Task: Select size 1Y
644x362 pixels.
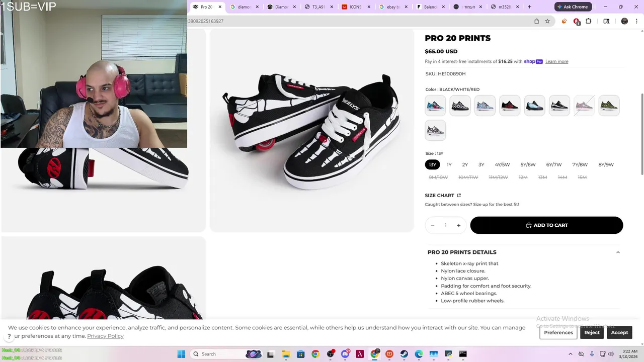Action: [x=449, y=164]
